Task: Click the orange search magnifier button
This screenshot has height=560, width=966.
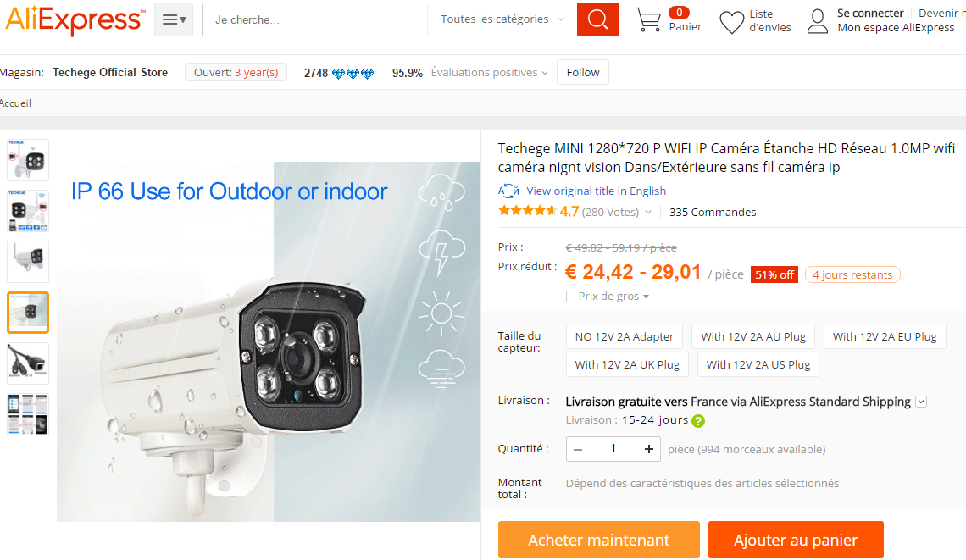Action: [x=597, y=19]
